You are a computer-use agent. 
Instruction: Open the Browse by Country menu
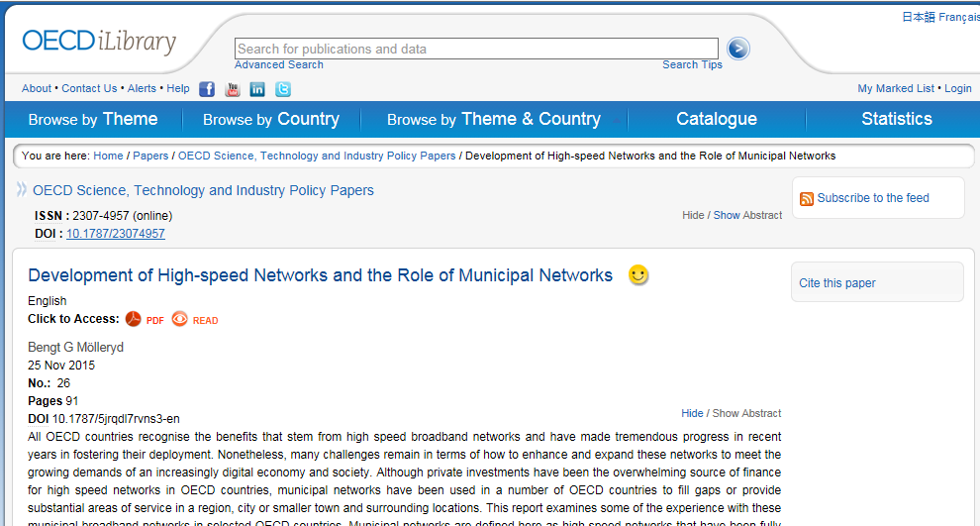(271, 119)
